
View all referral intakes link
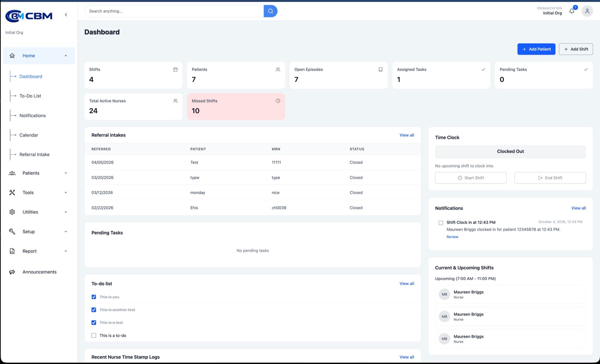pyautogui.click(x=407, y=135)
